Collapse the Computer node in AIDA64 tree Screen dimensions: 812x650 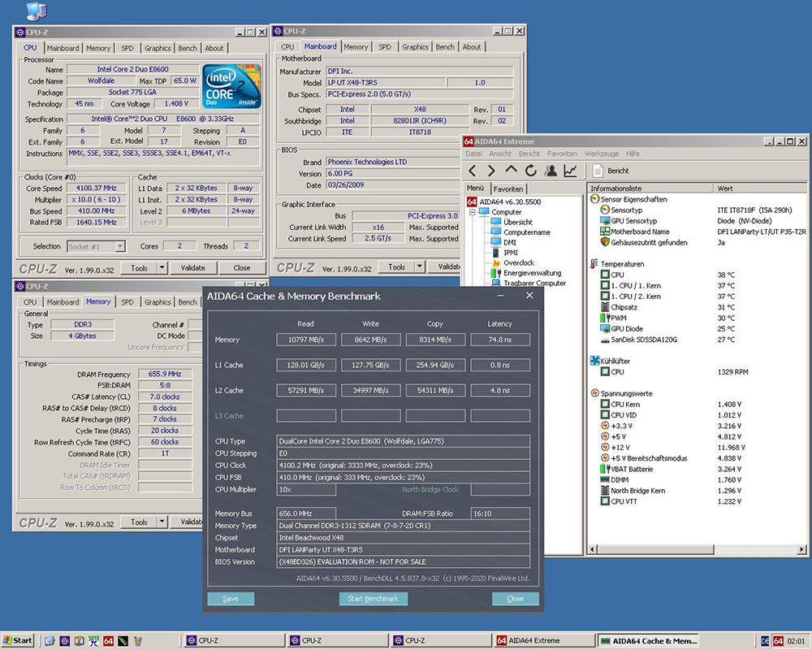[473, 212]
